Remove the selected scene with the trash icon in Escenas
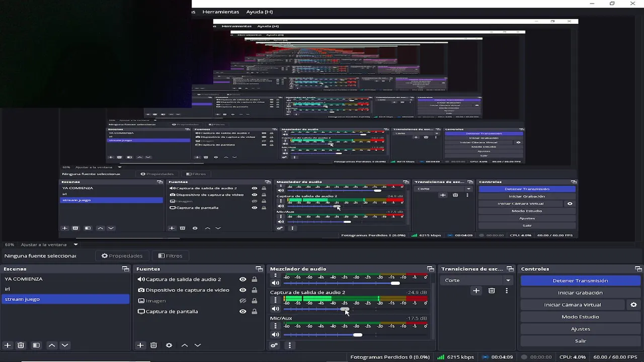 [21, 345]
